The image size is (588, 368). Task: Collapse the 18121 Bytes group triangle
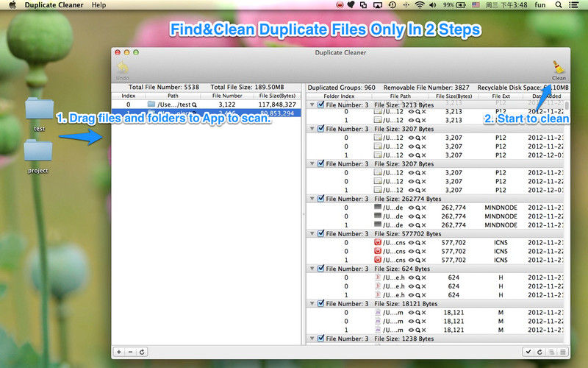[x=312, y=303]
